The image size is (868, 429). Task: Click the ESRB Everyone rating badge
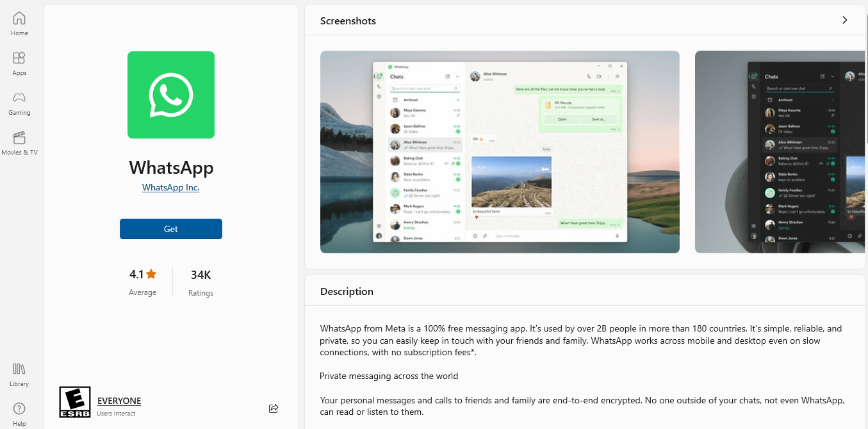point(74,402)
